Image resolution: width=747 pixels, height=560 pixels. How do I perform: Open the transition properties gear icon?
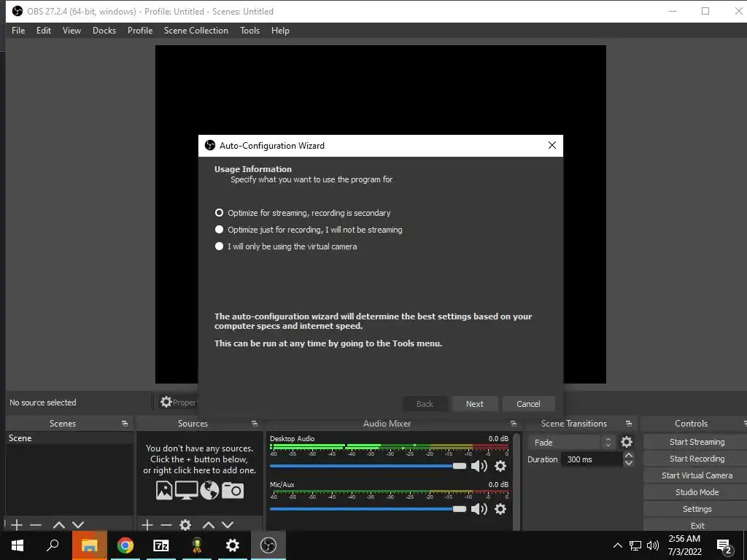627,443
